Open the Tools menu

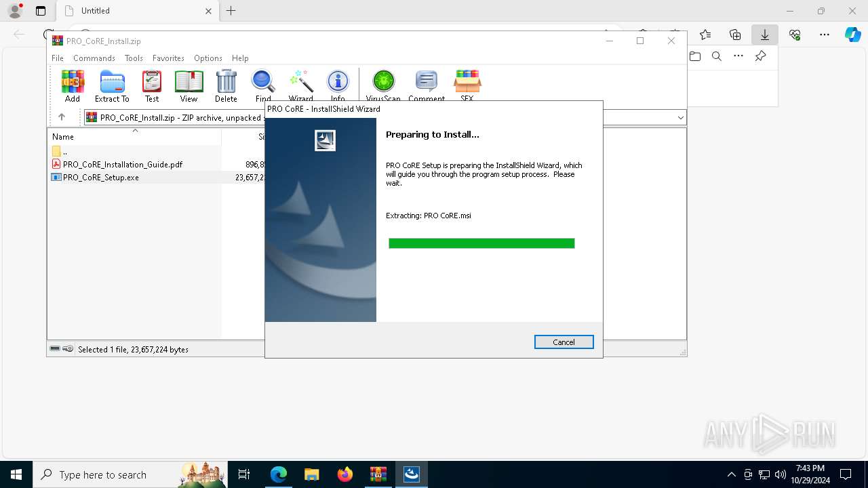click(134, 58)
